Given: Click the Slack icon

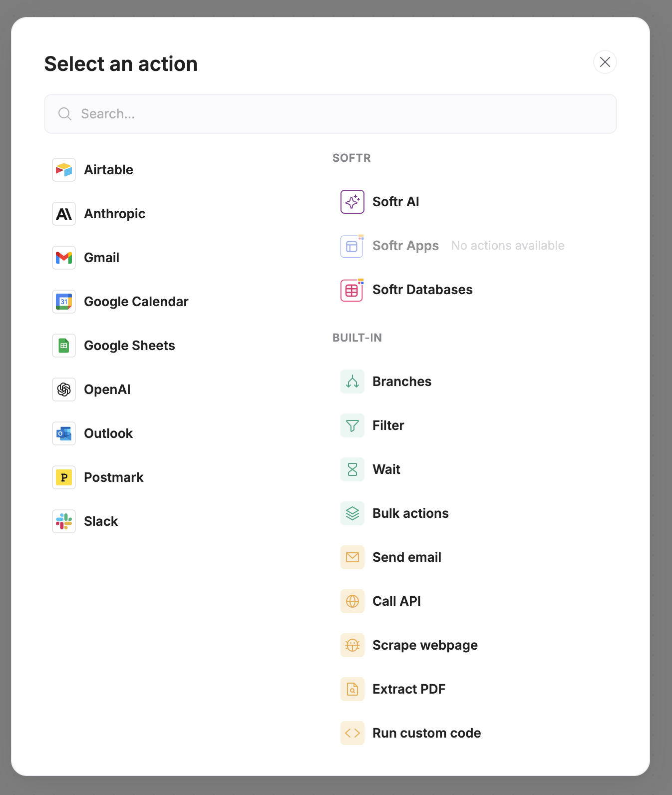Looking at the screenshot, I should click(64, 521).
